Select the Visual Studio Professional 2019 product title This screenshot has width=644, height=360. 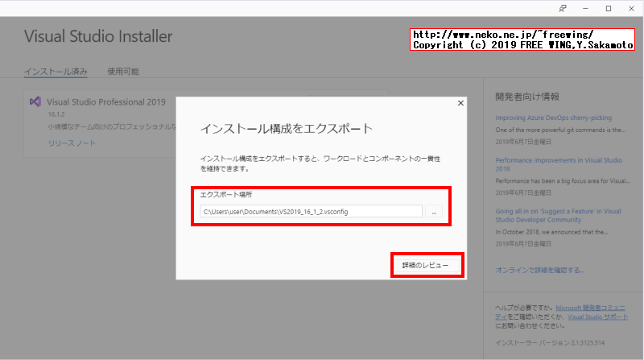(x=106, y=102)
